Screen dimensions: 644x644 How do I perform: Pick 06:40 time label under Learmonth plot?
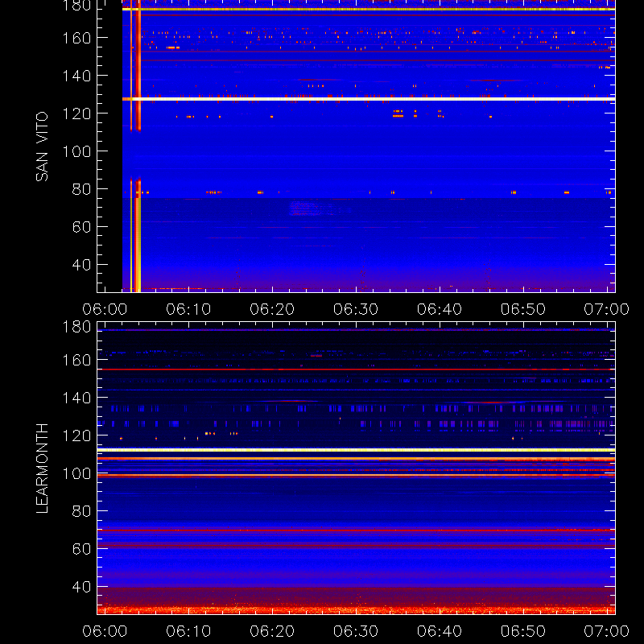[x=440, y=631]
